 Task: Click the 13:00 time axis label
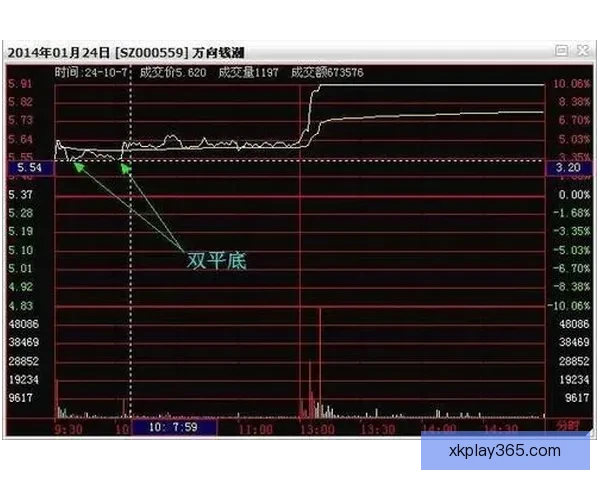click(318, 429)
